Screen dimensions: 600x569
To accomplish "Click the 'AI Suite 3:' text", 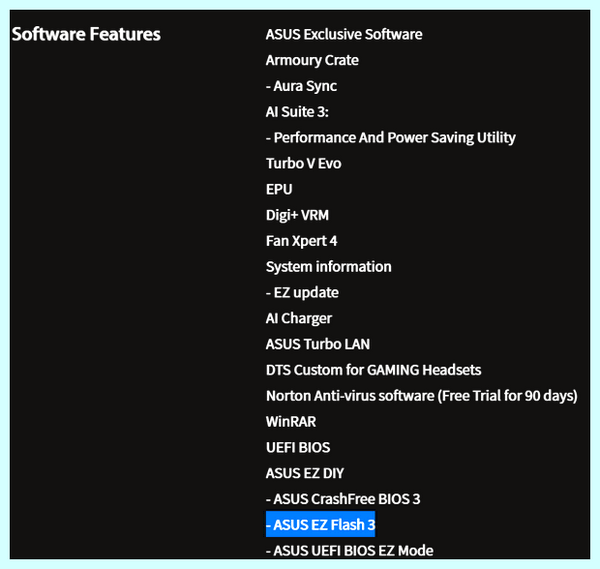I will pyautogui.click(x=297, y=112).
